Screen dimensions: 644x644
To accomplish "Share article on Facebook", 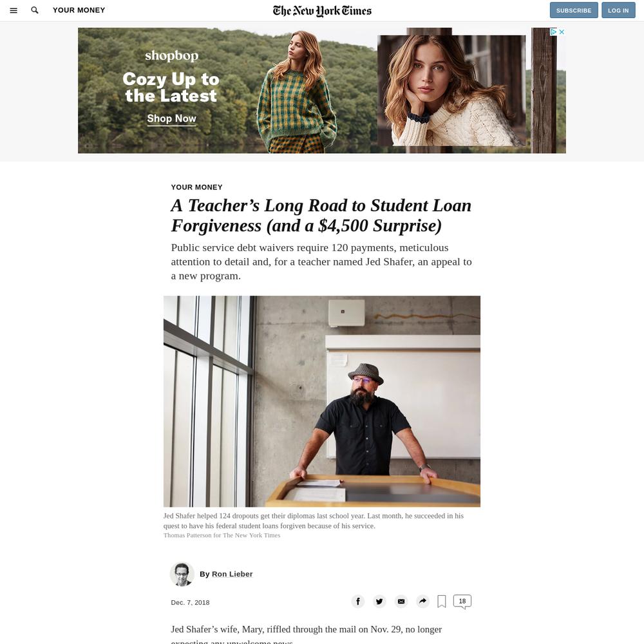I will (x=357, y=601).
